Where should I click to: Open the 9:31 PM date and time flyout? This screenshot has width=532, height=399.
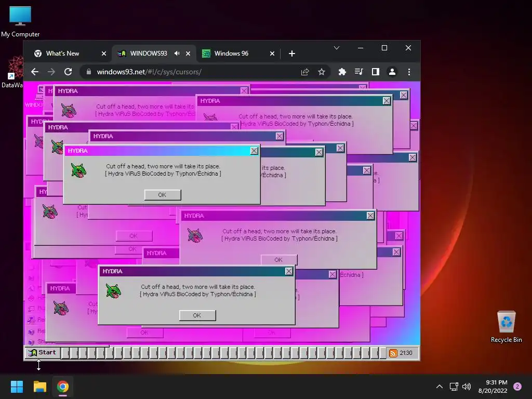493,387
